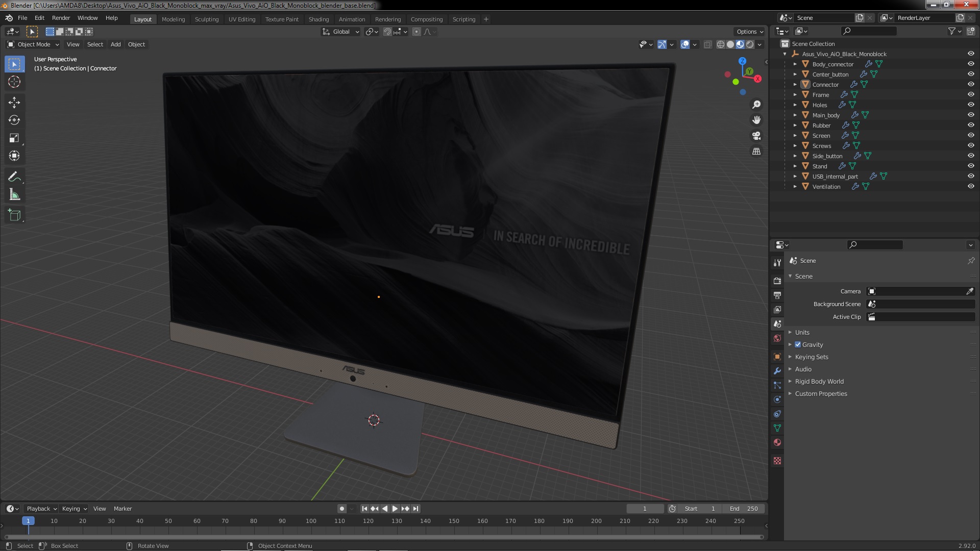The height and width of the screenshot is (551, 980).
Task: Open the Playback dropdown in timeline
Action: [x=41, y=509]
